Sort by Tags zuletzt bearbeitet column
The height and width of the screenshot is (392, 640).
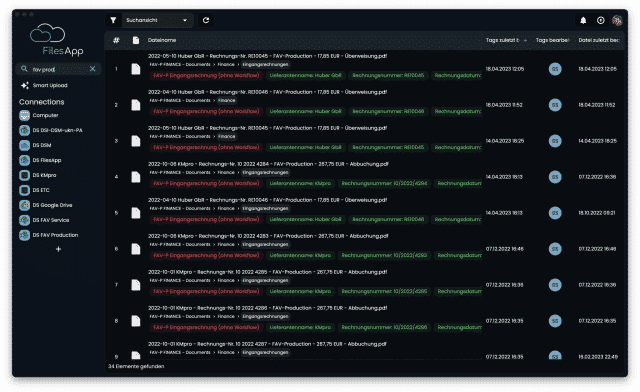[502, 40]
